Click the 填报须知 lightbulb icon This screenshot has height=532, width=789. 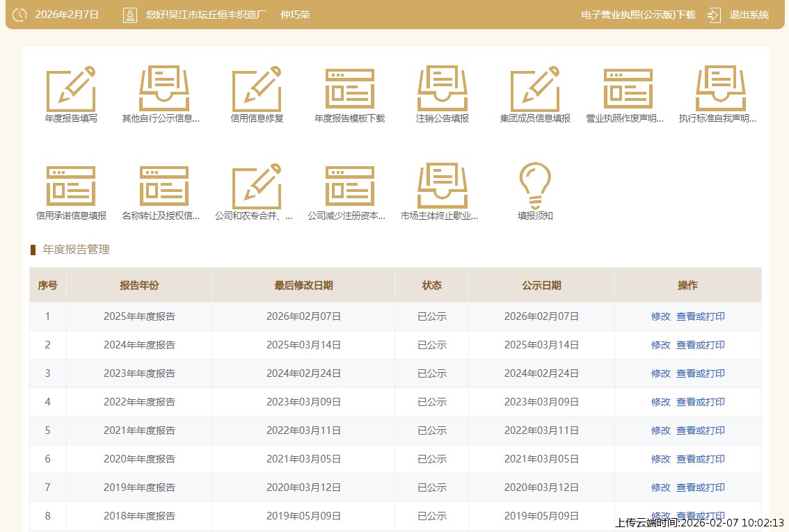point(535,186)
